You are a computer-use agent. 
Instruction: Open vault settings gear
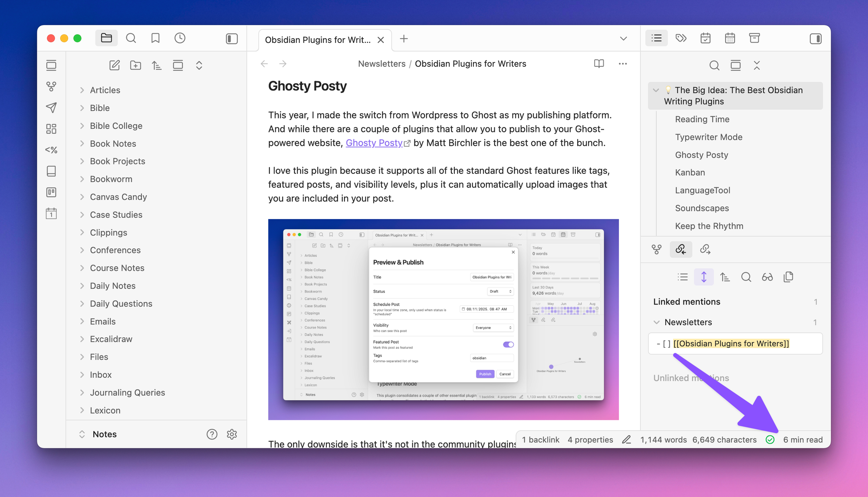[x=232, y=434]
